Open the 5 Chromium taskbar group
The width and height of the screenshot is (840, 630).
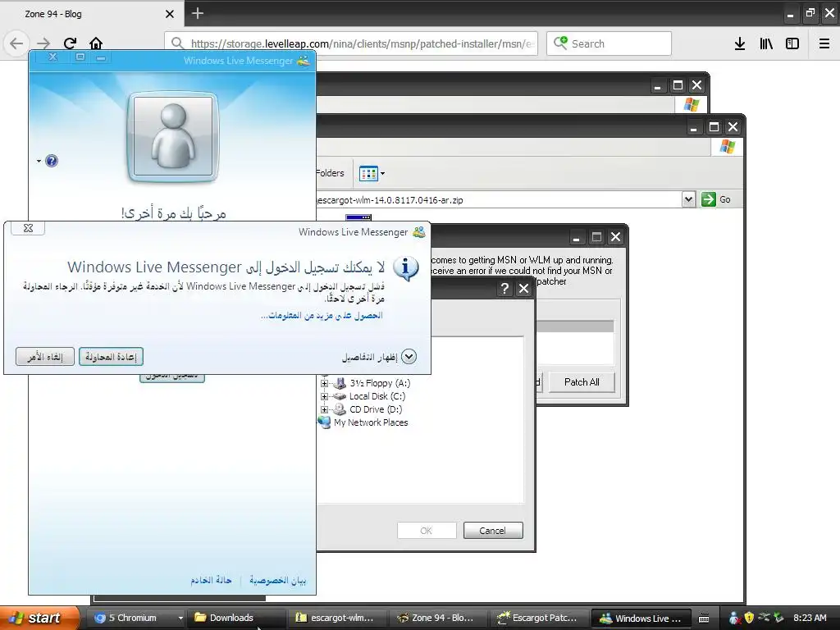coord(131,618)
